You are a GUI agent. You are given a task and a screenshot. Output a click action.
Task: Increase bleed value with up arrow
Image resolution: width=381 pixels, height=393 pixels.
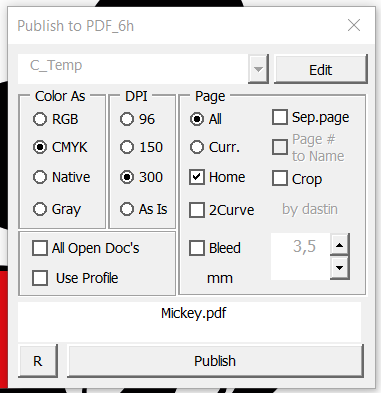pyautogui.click(x=340, y=245)
